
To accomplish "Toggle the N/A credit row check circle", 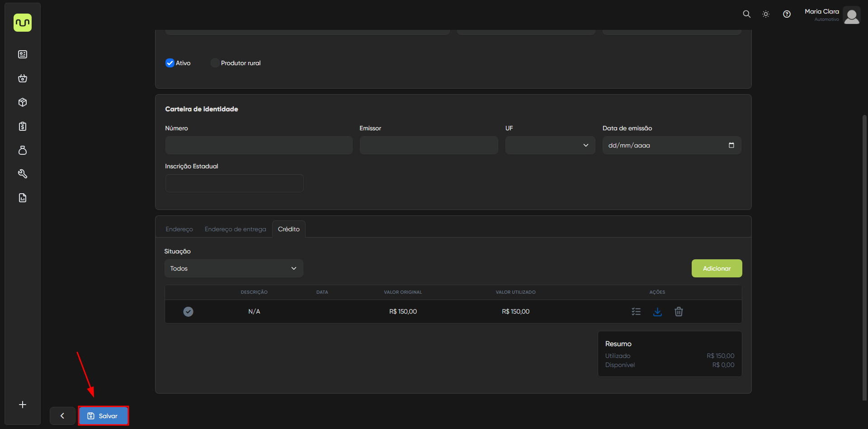I will coord(188,311).
